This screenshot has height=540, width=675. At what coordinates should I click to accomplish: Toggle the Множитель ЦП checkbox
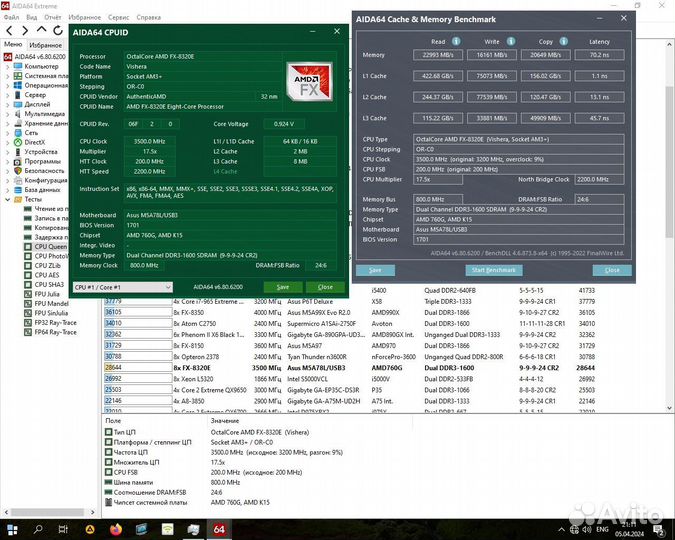coord(109,462)
